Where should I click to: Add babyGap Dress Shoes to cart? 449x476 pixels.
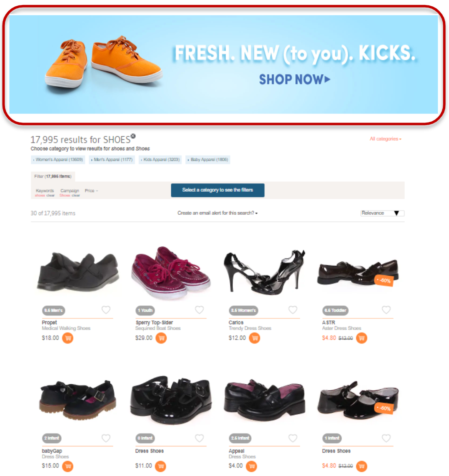point(67,466)
